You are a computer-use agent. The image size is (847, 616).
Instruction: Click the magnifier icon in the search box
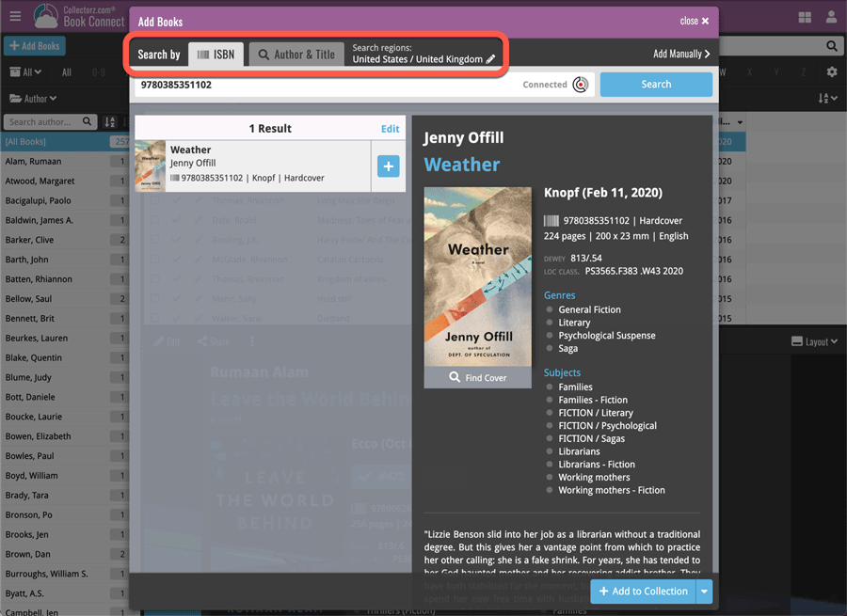(x=832, y=45)
